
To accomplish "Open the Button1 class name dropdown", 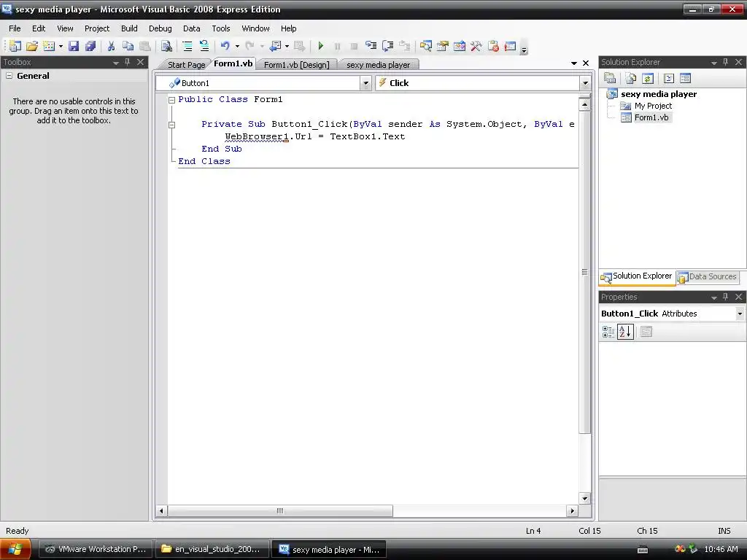I will click(365, 83).
